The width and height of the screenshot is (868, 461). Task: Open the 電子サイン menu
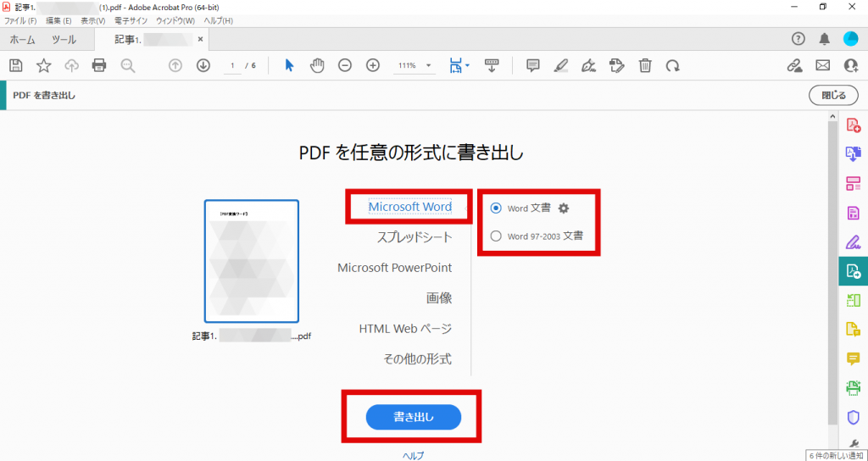pos(131,21)
